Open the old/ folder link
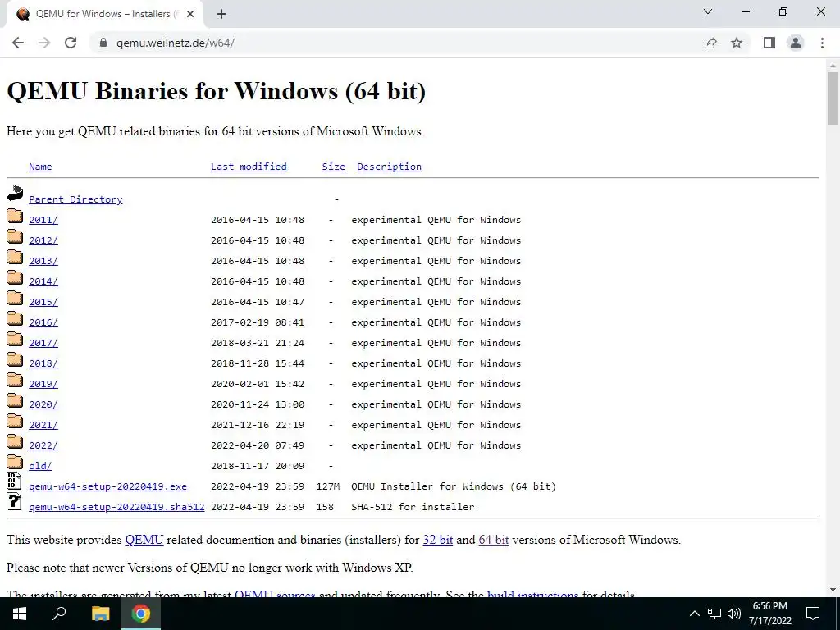This screenshot has width=840, height=630. (40, 466)
